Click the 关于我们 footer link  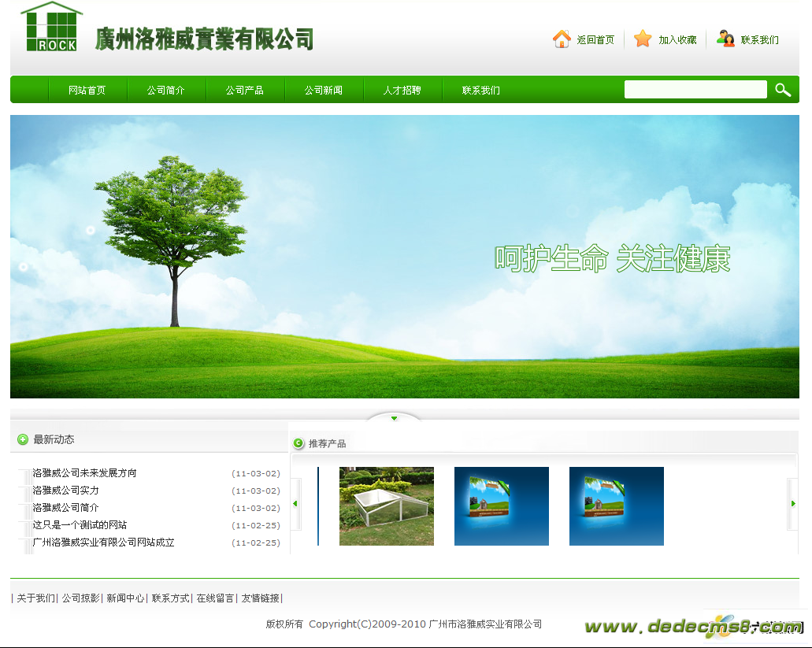point(35,598)
